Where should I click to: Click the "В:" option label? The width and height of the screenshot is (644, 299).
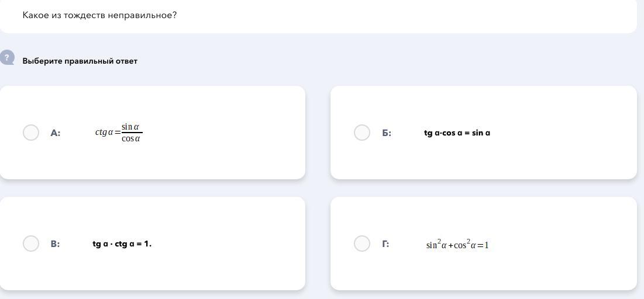tap(55, 244)
